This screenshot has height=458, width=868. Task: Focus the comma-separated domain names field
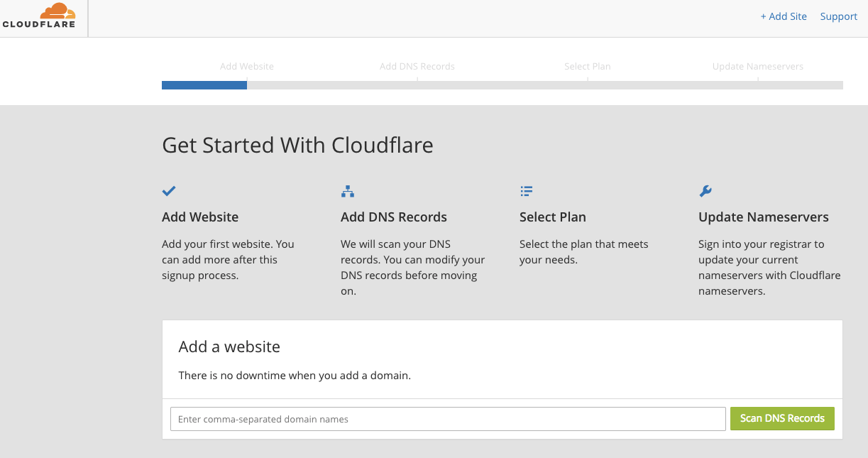[x=447, y=419]
